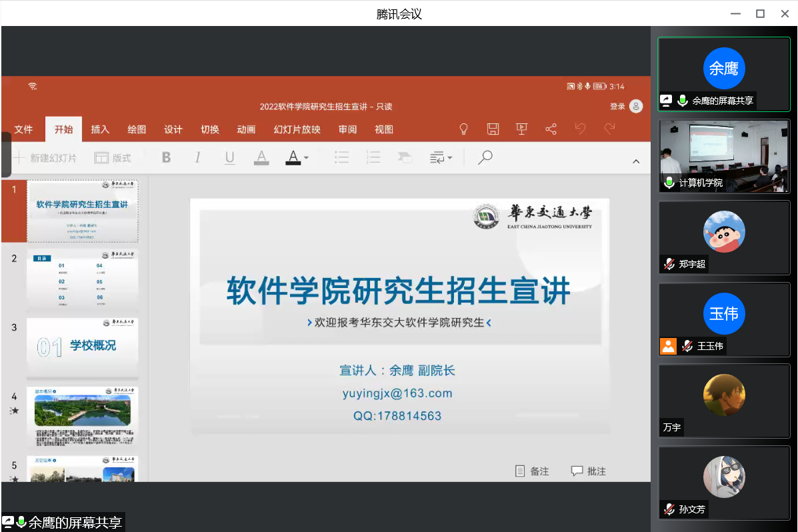The image size is (798, 532).
Task: Click the share icon
Action: [x=551, y=129]
